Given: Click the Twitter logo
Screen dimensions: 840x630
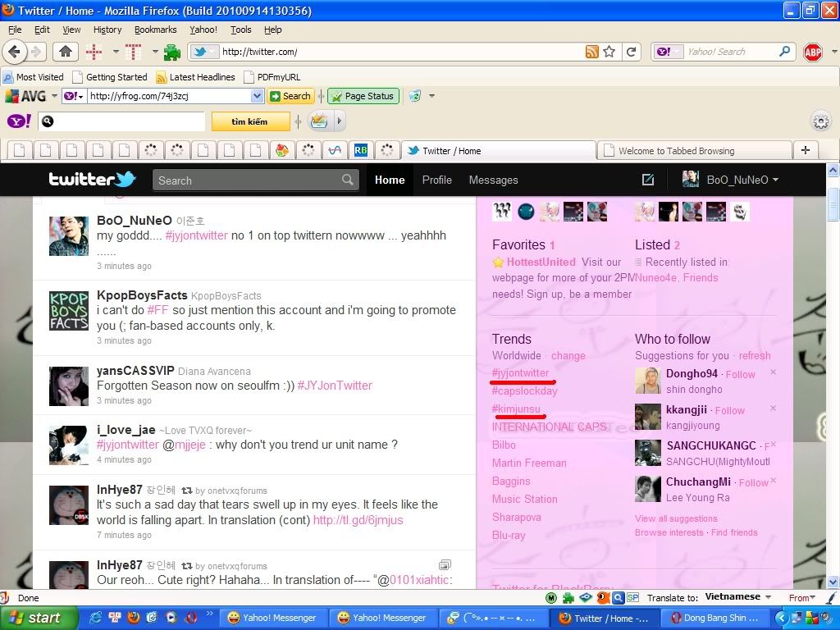Looking at the screenshot, I should [92, 179].
